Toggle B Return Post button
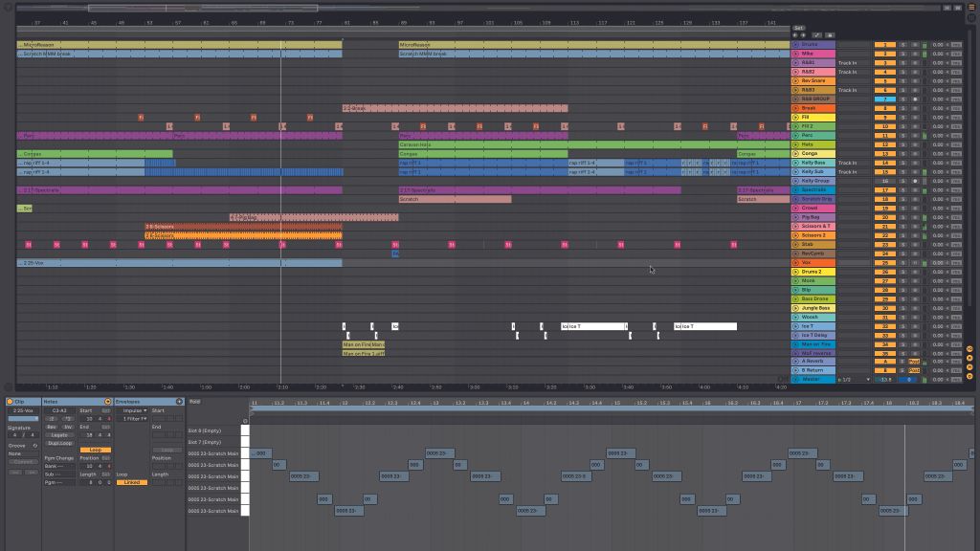 (x=914, y=370)
